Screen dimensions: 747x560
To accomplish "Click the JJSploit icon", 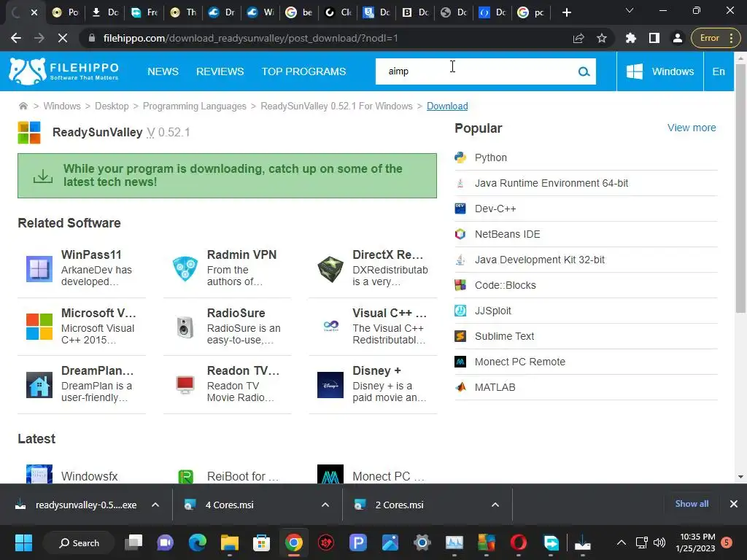I will pyautogui.click(x=460, y=311).
